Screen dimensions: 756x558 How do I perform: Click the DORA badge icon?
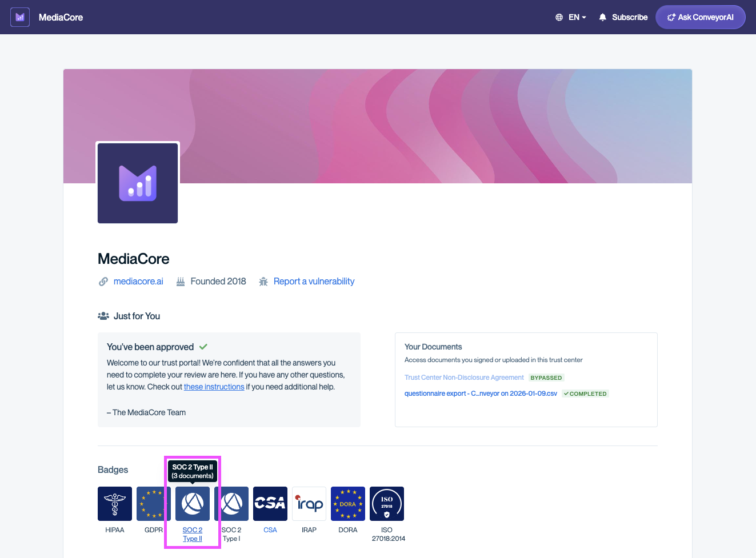coord(348,504)
